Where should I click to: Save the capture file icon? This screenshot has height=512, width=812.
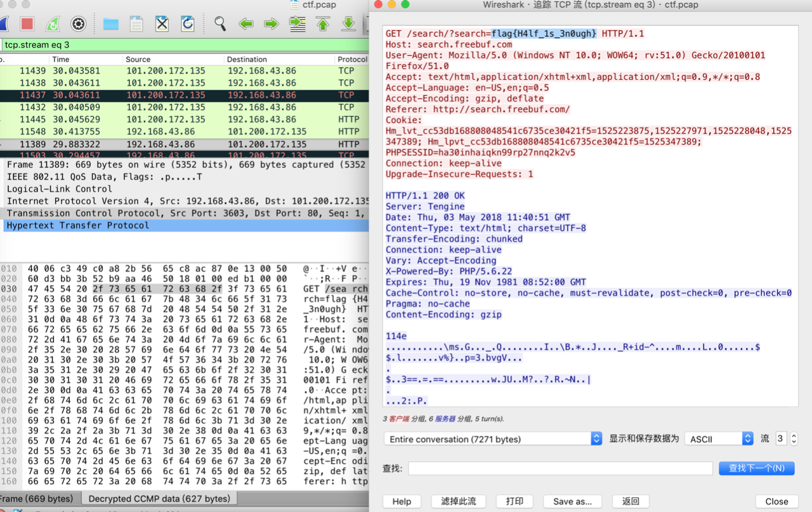136,24
